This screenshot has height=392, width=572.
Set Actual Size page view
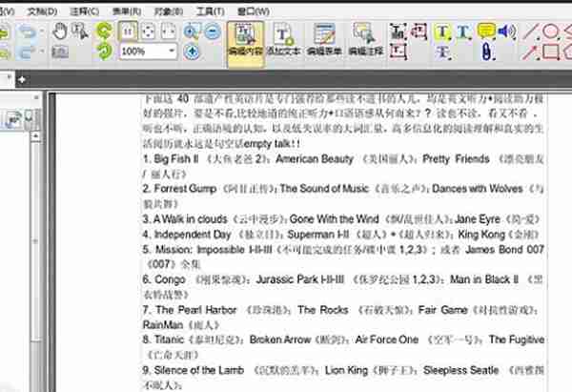click(128, 31)
